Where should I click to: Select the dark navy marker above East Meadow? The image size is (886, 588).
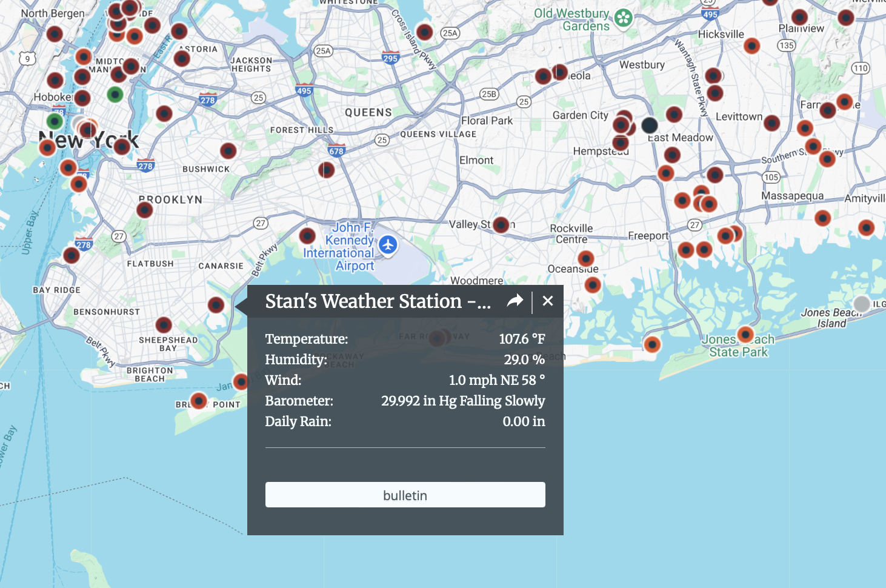(x=650, y=125)
